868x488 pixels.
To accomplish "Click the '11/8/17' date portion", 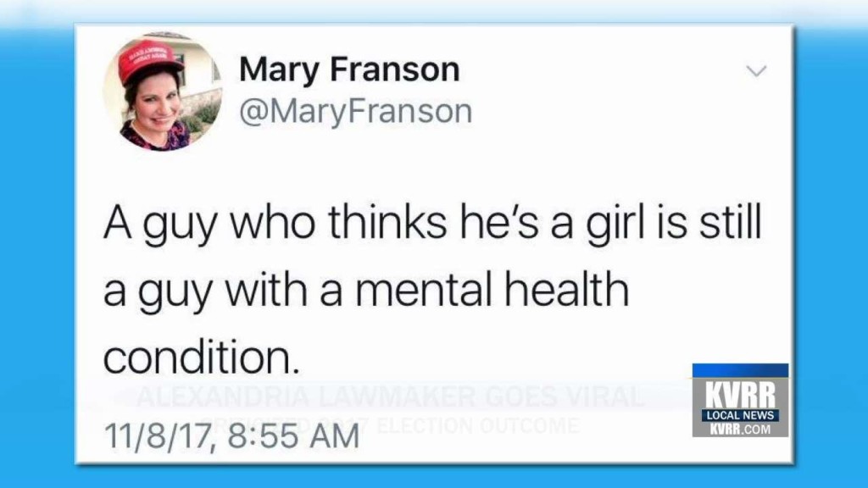I will (159, 435).
